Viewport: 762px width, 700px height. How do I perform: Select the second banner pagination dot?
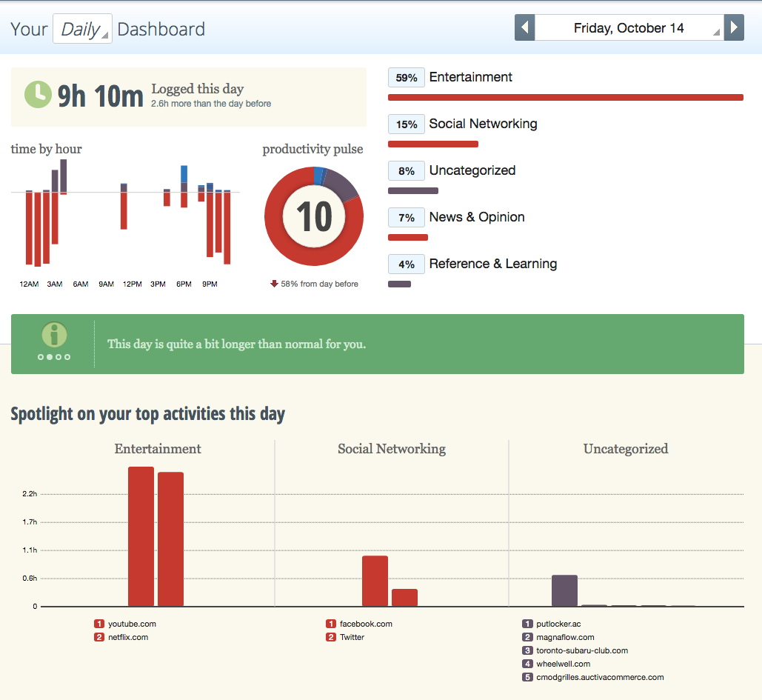click(50, 357)
